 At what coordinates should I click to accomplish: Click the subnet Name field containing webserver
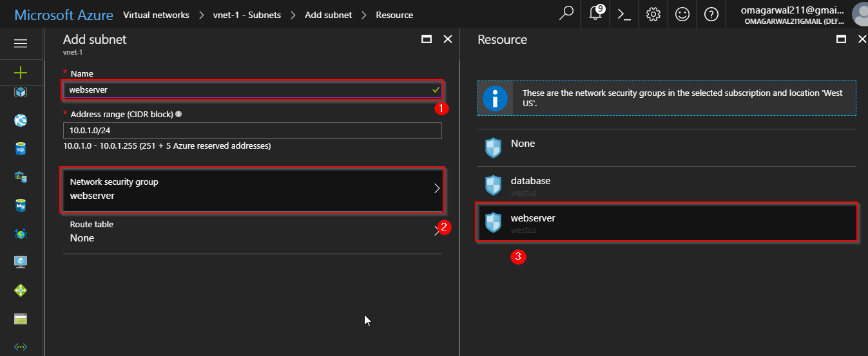click(x=253, y=89)
